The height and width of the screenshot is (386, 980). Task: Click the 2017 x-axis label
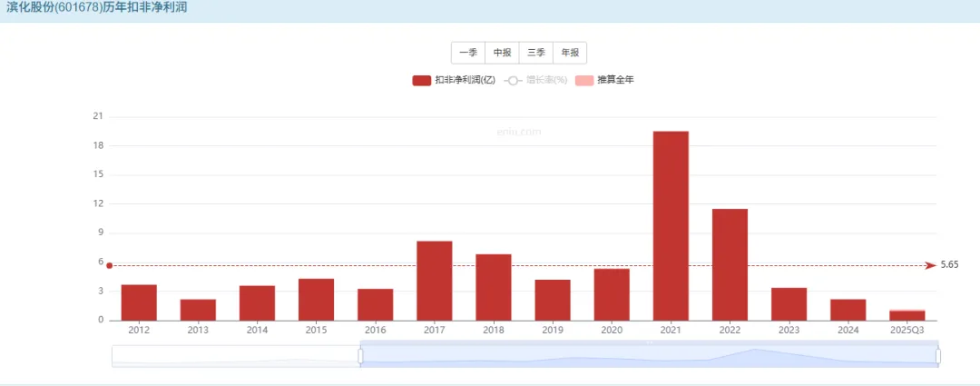[435, 330]
